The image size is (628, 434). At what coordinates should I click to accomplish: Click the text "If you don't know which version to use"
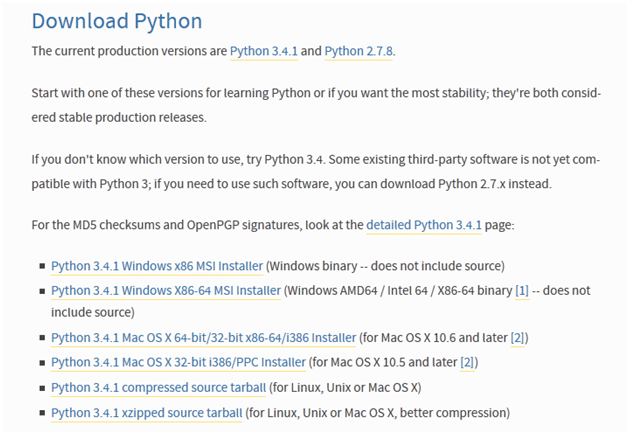point(137,160)
